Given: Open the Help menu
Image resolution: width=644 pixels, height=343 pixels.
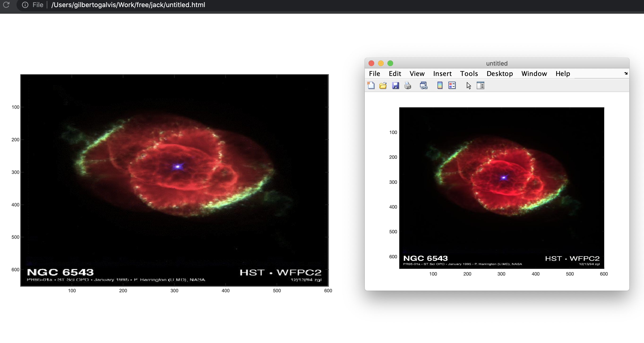Looking at the screenshot, I should pos(563,74).
